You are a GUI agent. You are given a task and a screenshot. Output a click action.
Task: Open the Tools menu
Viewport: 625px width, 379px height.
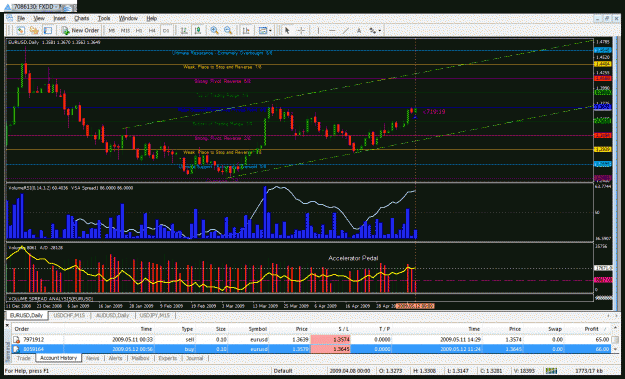(x=104, y=18)
